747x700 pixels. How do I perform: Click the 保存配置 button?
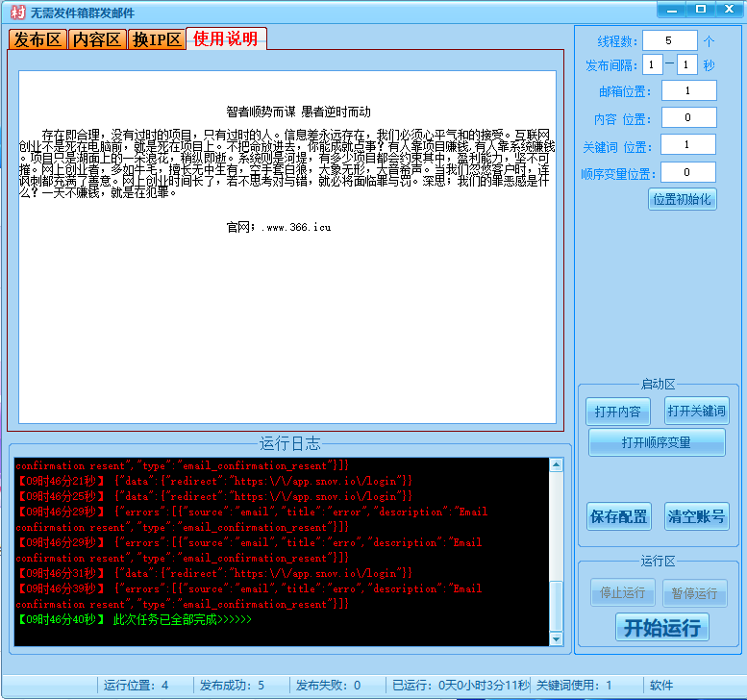click(618, 516)
